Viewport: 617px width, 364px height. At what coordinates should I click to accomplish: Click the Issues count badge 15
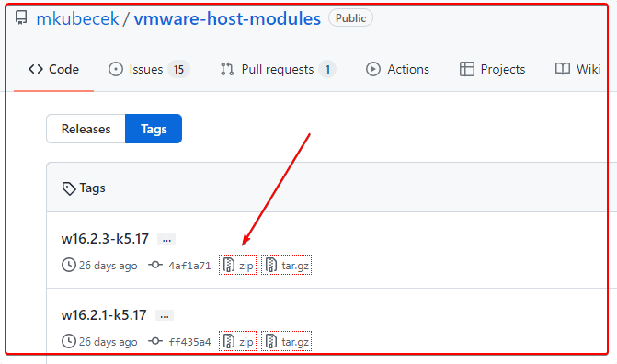(x=178, y=69)
